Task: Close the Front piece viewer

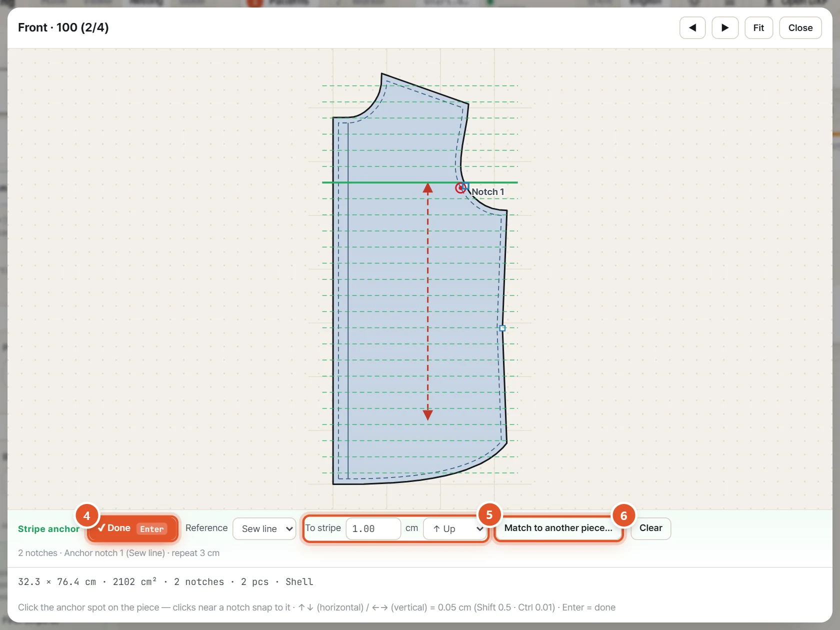Action: pos(800,28)
